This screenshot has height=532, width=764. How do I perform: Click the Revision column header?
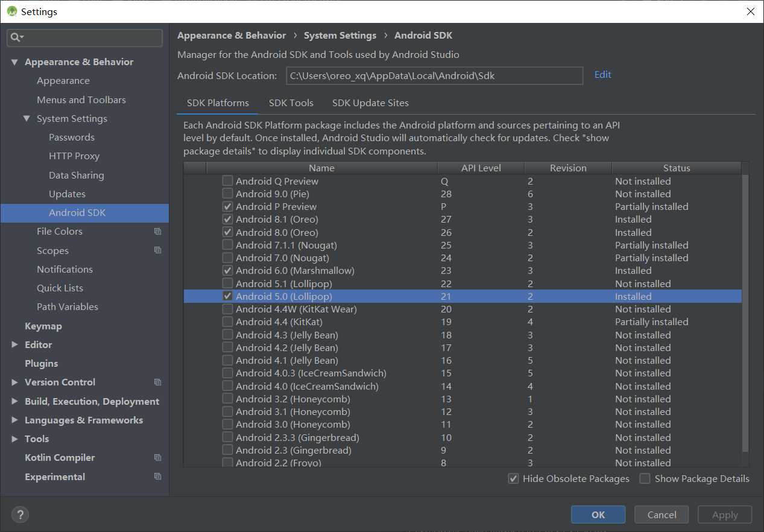(568, 168)
